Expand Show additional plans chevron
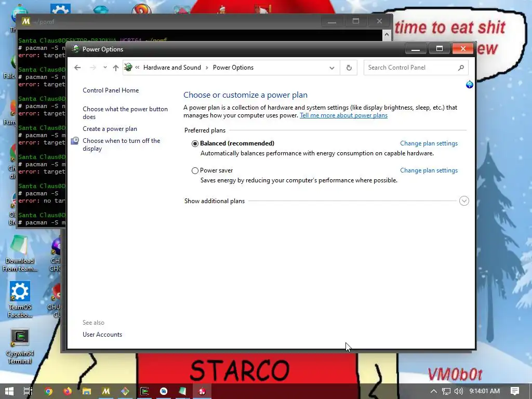The height and width of the screenshot is (399, 532). (x=464, y=201)
